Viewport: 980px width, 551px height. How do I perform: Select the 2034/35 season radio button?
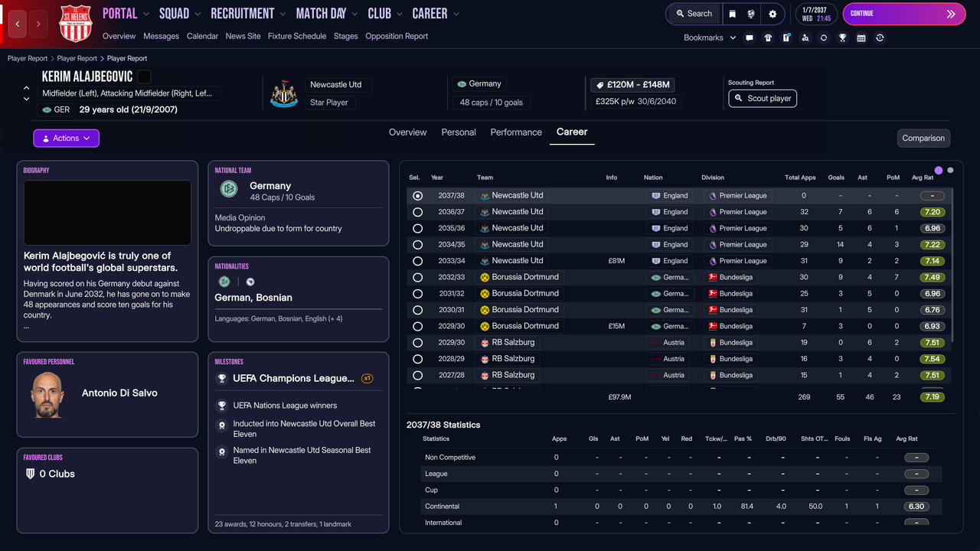(417, 245)
